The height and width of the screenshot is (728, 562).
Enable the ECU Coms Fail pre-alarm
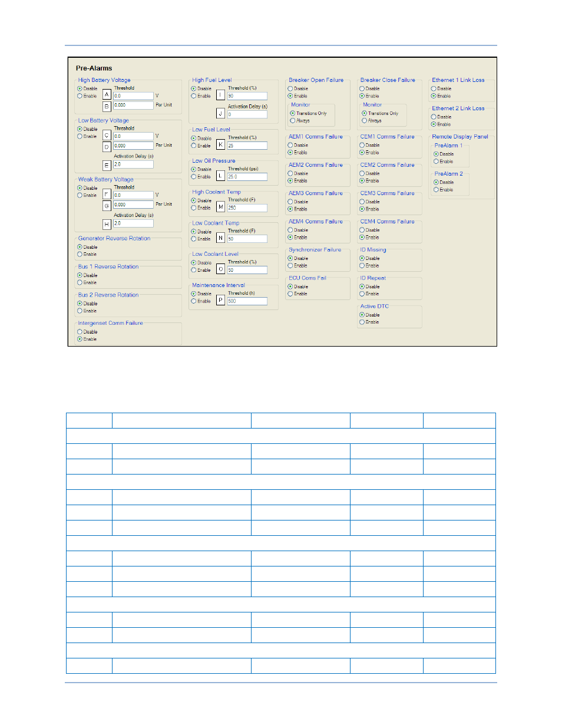click(290, 294)
